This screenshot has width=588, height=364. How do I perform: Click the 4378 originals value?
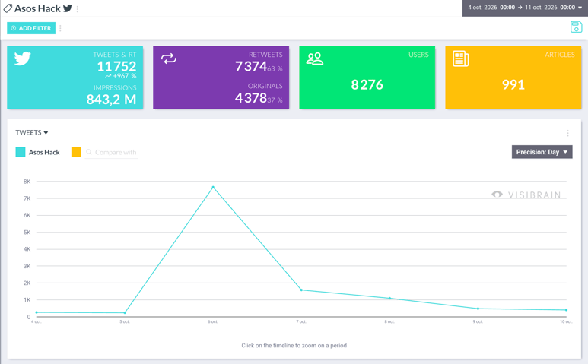click(x=251, y=98)
